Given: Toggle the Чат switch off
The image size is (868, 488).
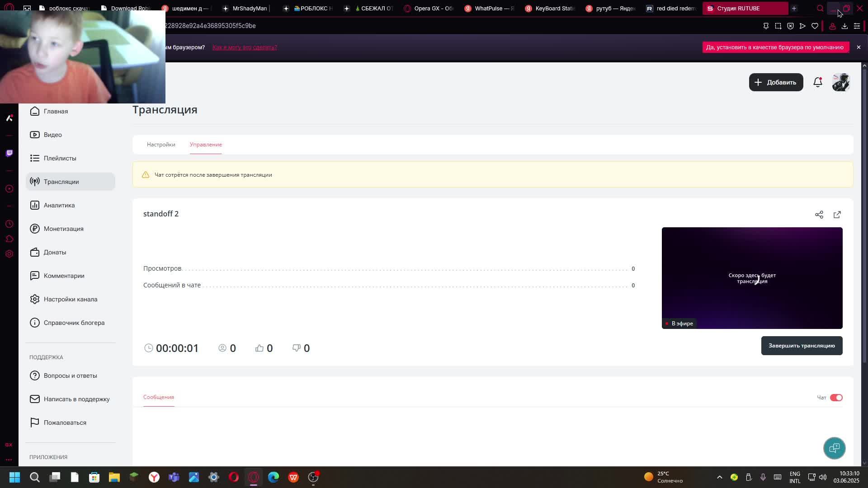Looking at the screenshot, I should click(836, 398).
